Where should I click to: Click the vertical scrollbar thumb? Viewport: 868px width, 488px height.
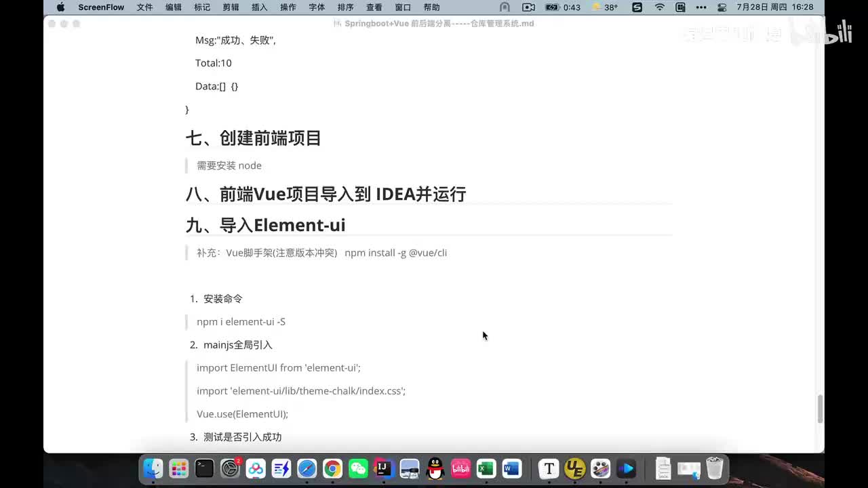click(x=820, y=409)
